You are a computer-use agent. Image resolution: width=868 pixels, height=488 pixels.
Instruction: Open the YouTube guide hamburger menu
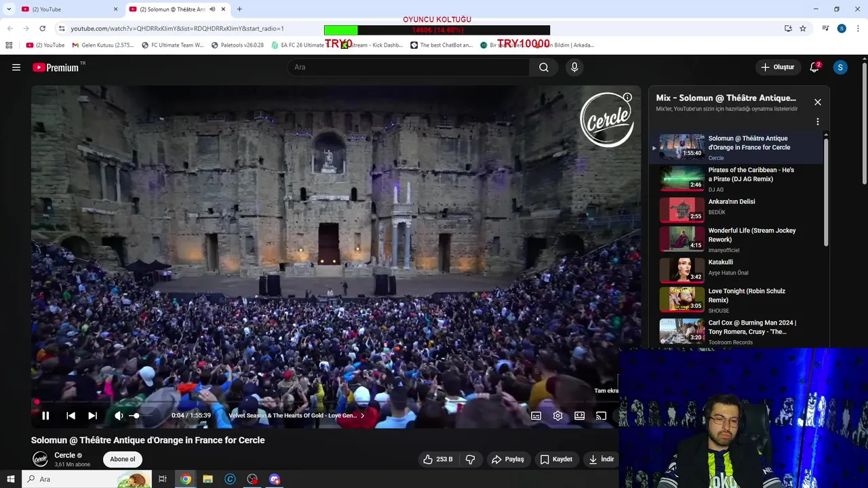[x=16, y=67]
